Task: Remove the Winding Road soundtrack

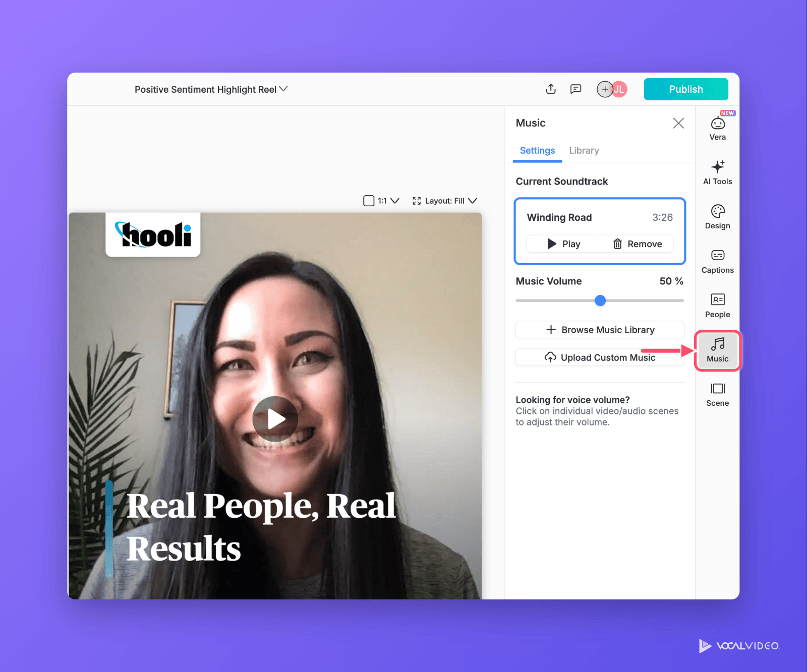Action: click(637, 244)
